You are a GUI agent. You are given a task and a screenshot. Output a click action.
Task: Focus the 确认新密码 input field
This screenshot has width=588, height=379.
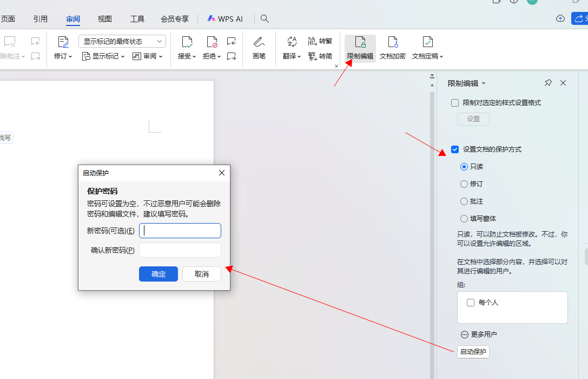(x=180, y=250)
